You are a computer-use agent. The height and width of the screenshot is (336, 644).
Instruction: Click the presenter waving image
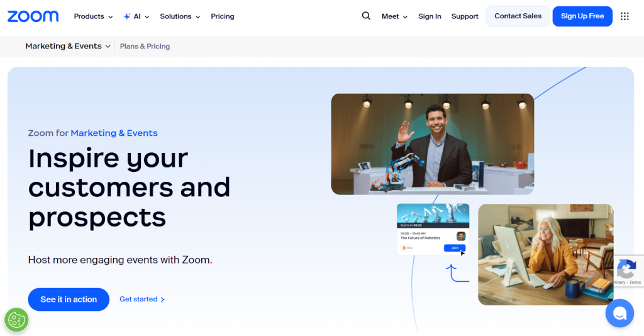tap(433, 144)
